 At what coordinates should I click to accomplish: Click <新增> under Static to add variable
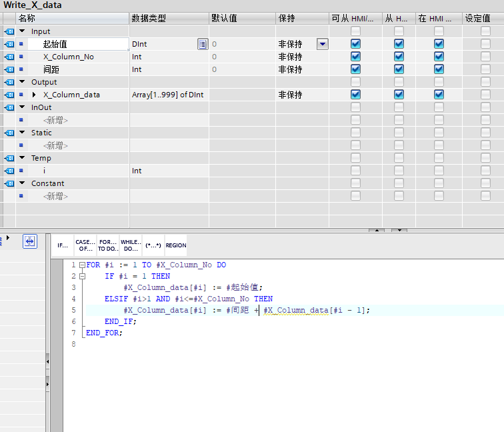pyautogui.click(x=55, y=145)
